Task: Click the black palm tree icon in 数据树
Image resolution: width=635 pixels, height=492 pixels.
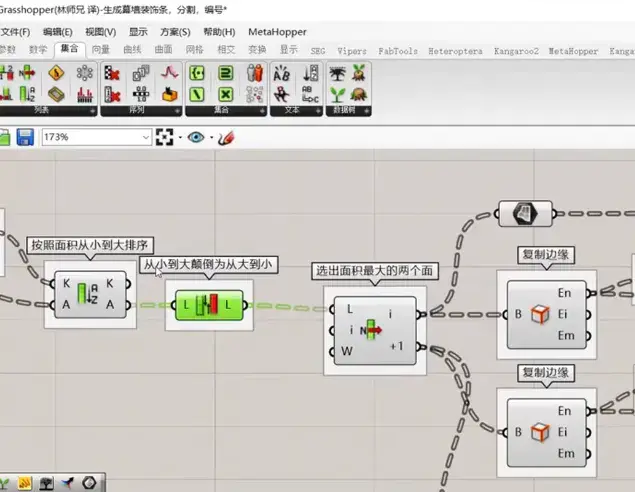Action: [337, 73]
